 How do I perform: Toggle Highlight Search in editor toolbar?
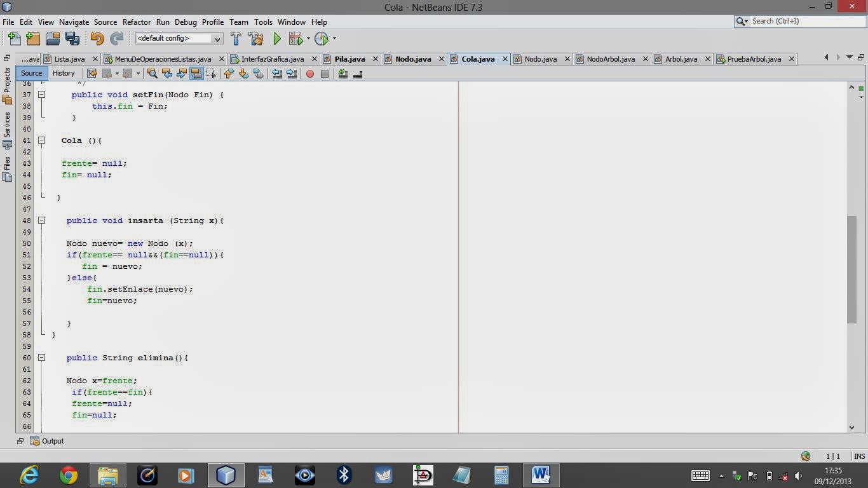tap(196, 74)
